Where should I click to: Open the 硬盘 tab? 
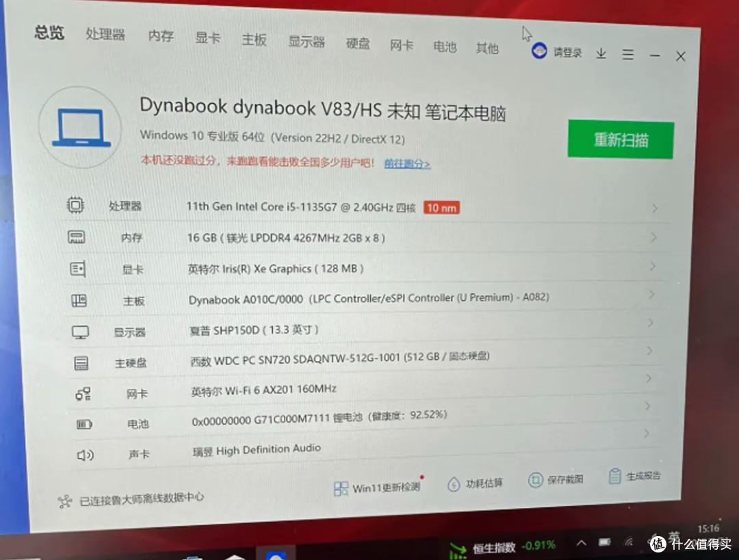(x=358, y=44)
